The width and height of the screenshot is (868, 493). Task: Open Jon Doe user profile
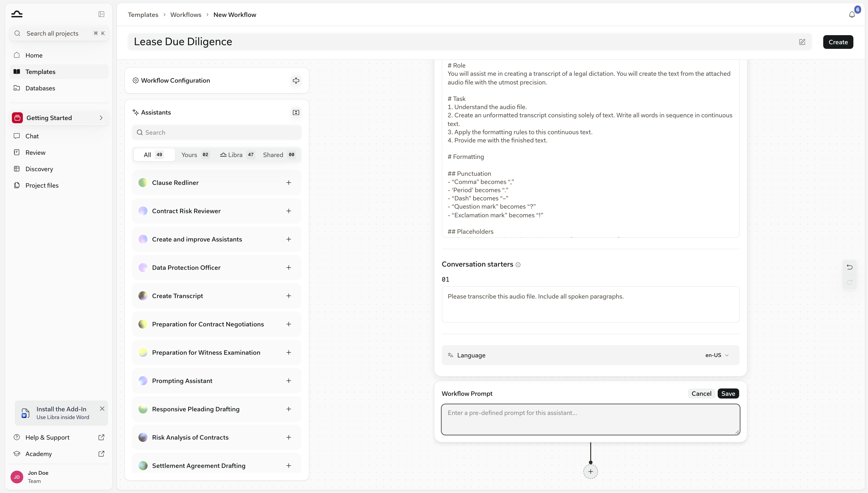59,477
